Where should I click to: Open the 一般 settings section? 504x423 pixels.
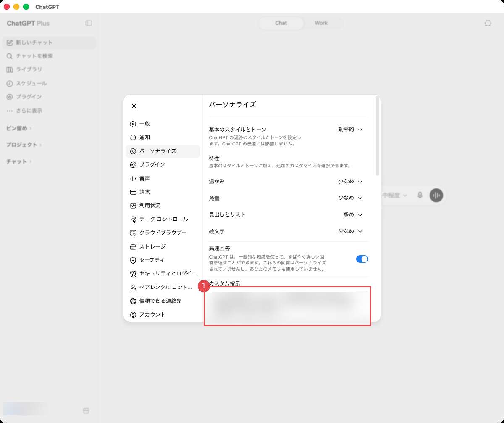(x=163, y=124)
